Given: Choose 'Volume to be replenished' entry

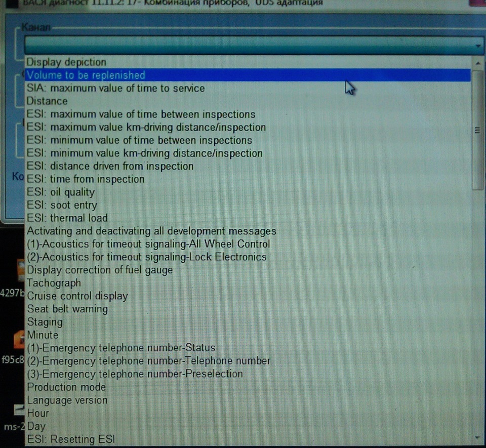Looking at the screenshot, I should (x=248, y=75).
